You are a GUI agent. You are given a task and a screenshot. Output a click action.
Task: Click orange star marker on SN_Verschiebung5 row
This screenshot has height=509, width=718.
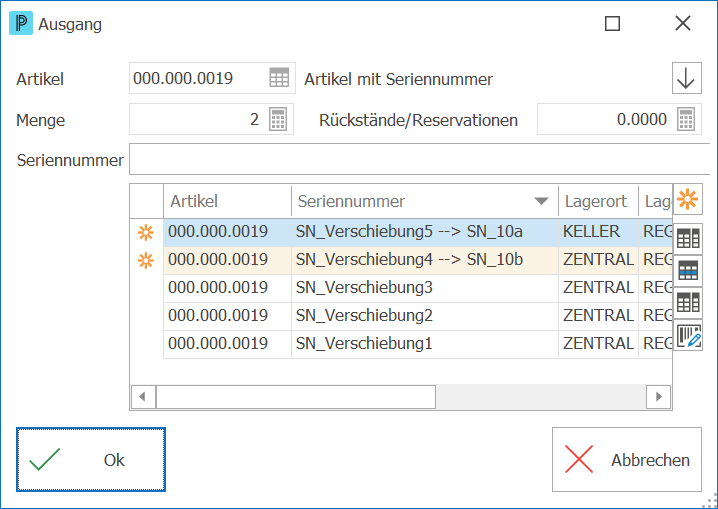coord(146,233)
